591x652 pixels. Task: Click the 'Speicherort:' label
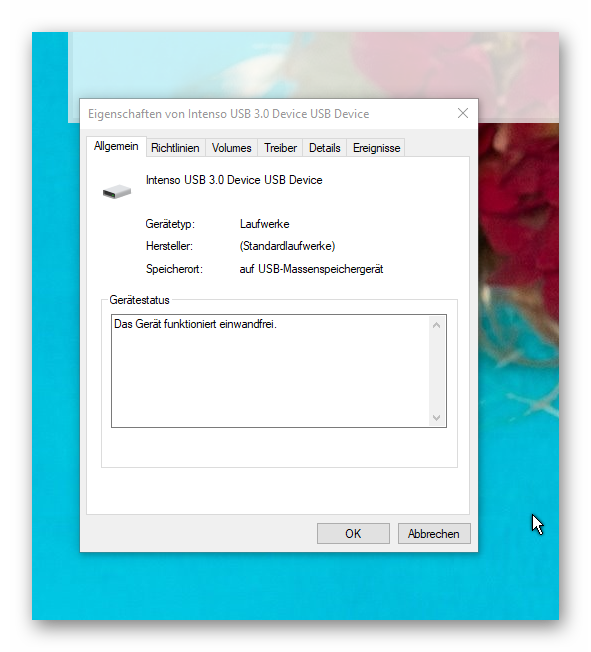click(x=174, y=269)
